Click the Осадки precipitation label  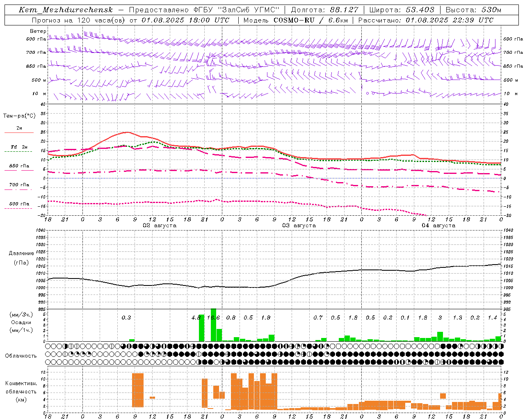click(21, 322)
